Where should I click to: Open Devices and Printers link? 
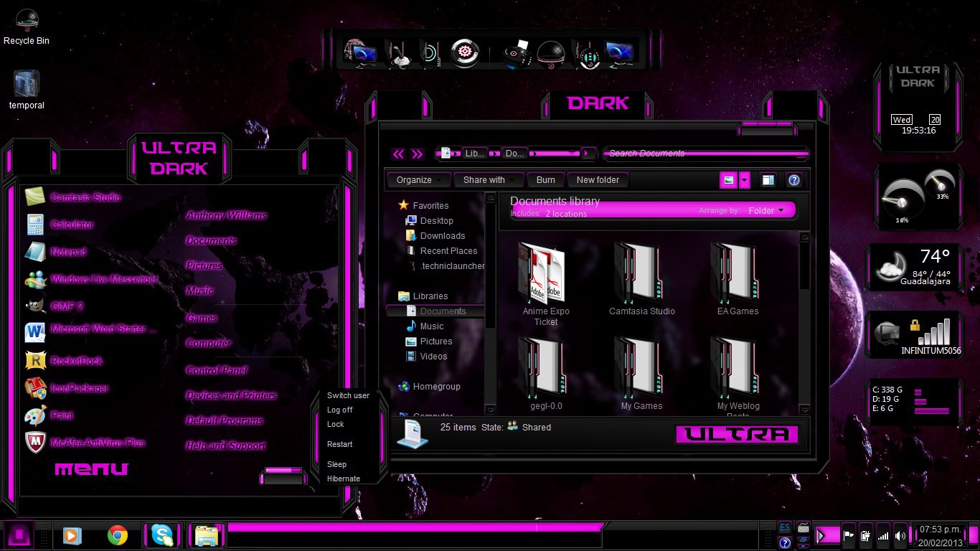(231, 395)
